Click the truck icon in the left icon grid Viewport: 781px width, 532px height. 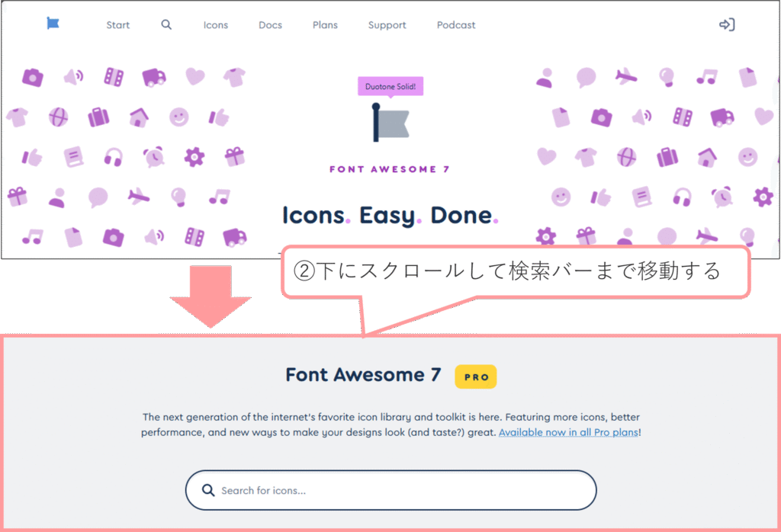154,77
